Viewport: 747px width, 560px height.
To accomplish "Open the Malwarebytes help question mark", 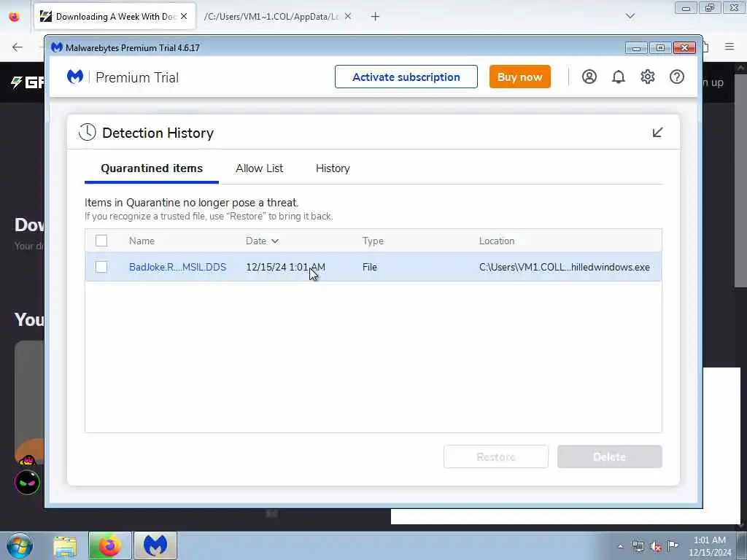I will pos(677,77).
